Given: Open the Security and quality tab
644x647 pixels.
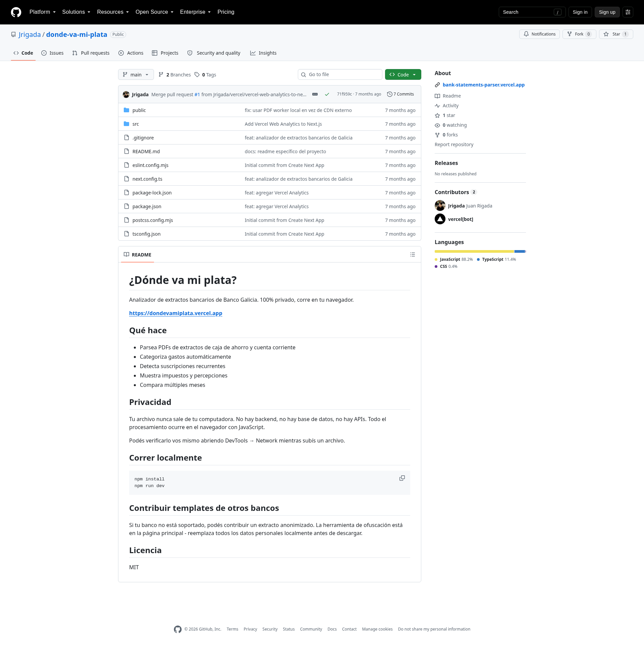Looking at the screenshot, I should click(x=214, y=53).
